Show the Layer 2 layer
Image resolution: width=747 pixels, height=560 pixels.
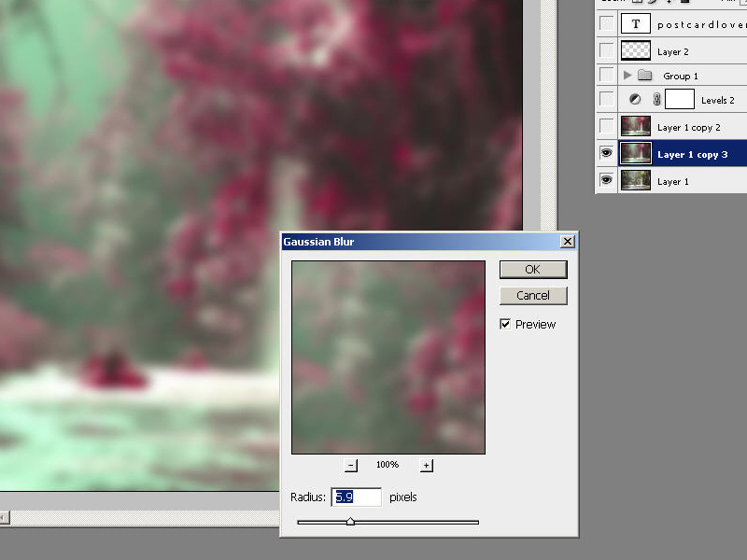[x=606, y=50]
